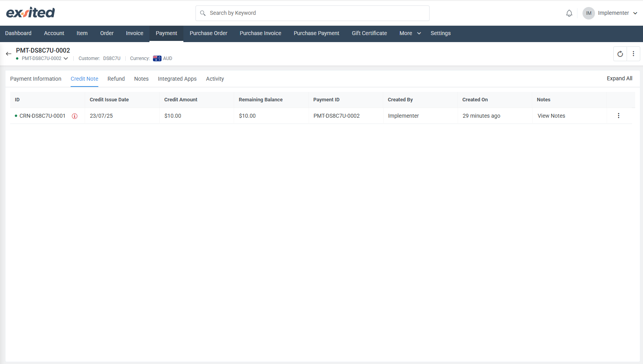
Task: Click the Payment ID column header
Action: coord(326,100)
